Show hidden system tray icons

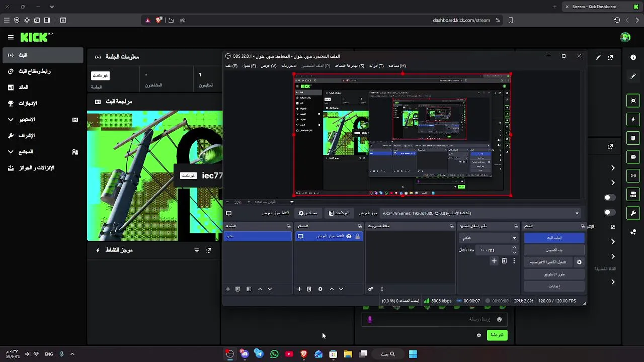(72, 354)
